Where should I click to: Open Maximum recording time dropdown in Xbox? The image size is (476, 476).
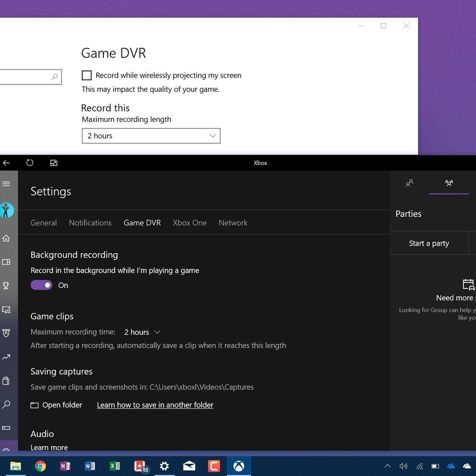coord(142,332)
